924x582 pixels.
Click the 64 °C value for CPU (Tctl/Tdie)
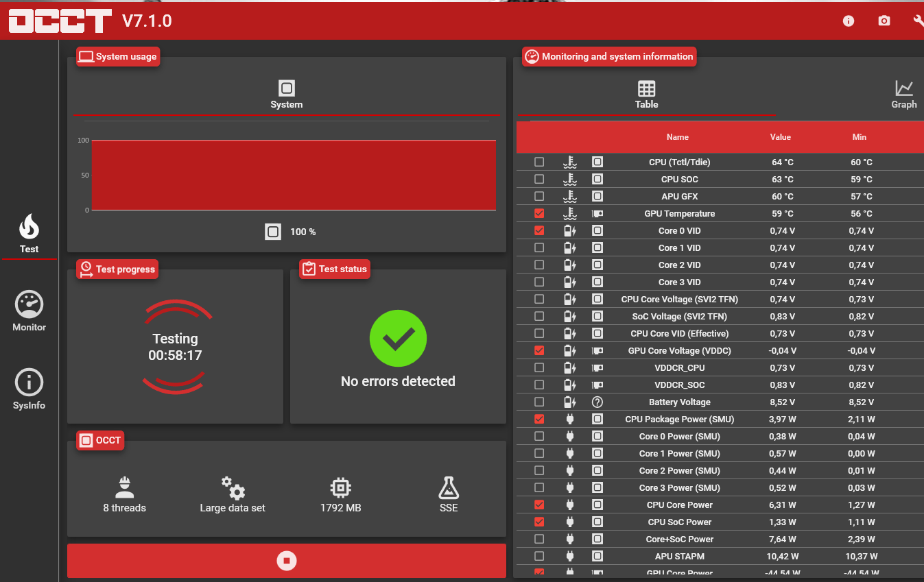pos(783,162)
